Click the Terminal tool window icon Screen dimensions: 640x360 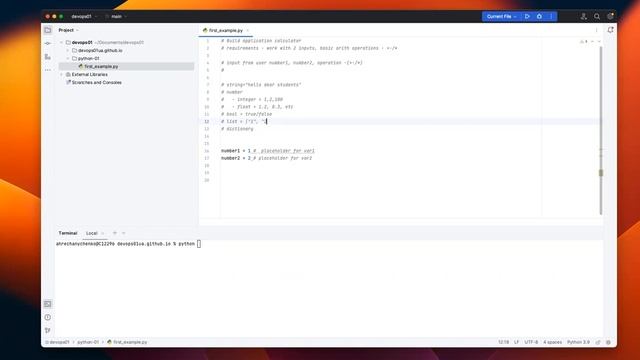48,304
